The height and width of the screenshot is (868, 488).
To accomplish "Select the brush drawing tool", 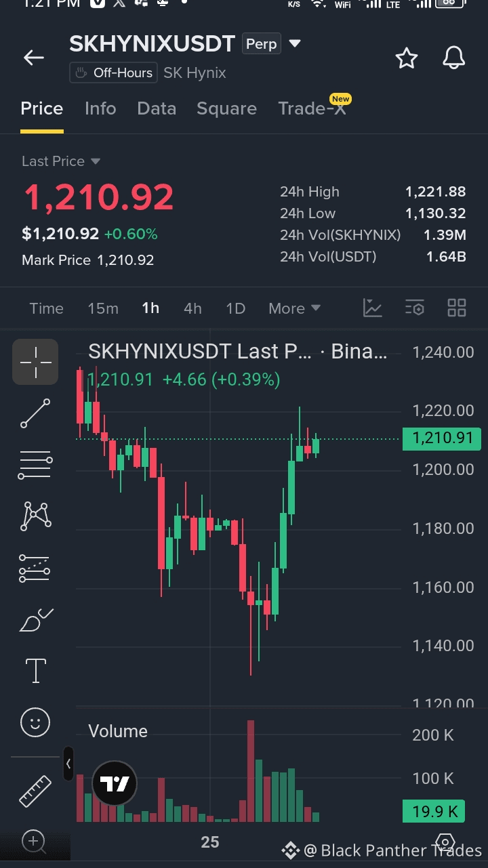I will (35, 619).
